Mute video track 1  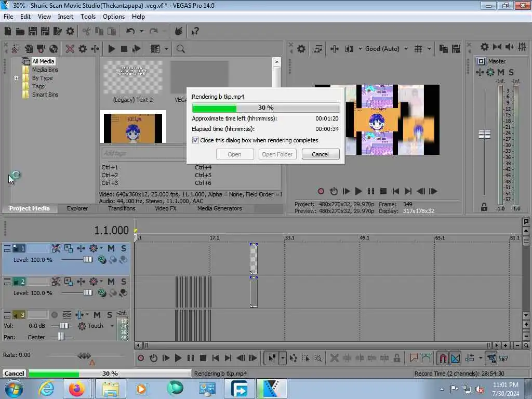point(111,248)
